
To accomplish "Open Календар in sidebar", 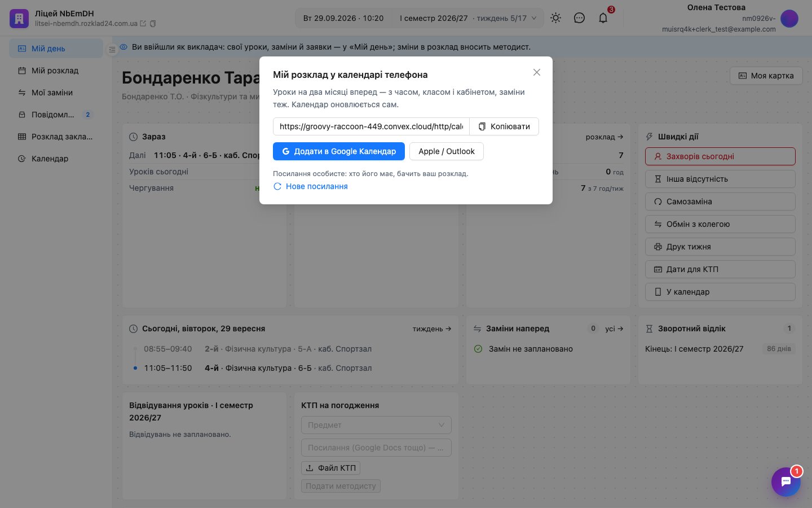I will 56,159.
